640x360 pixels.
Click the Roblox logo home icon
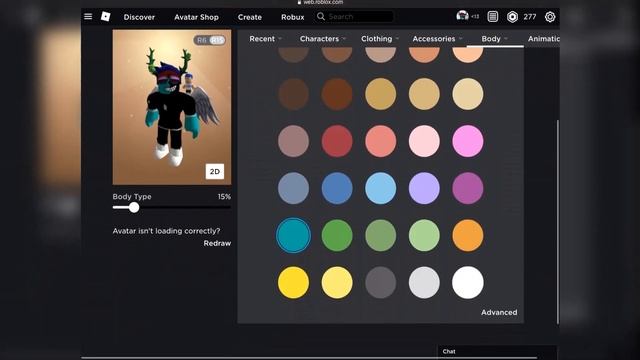point(105,17)
